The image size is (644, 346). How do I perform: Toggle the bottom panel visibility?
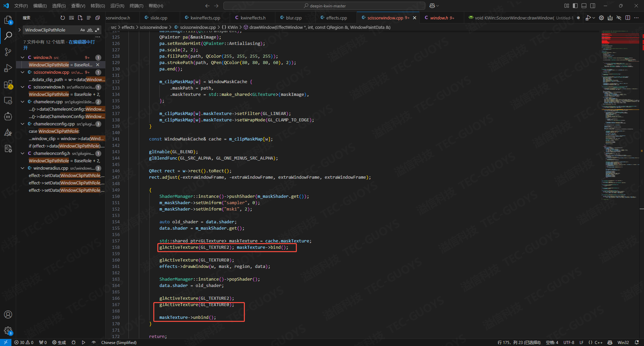tap(584, 6)
